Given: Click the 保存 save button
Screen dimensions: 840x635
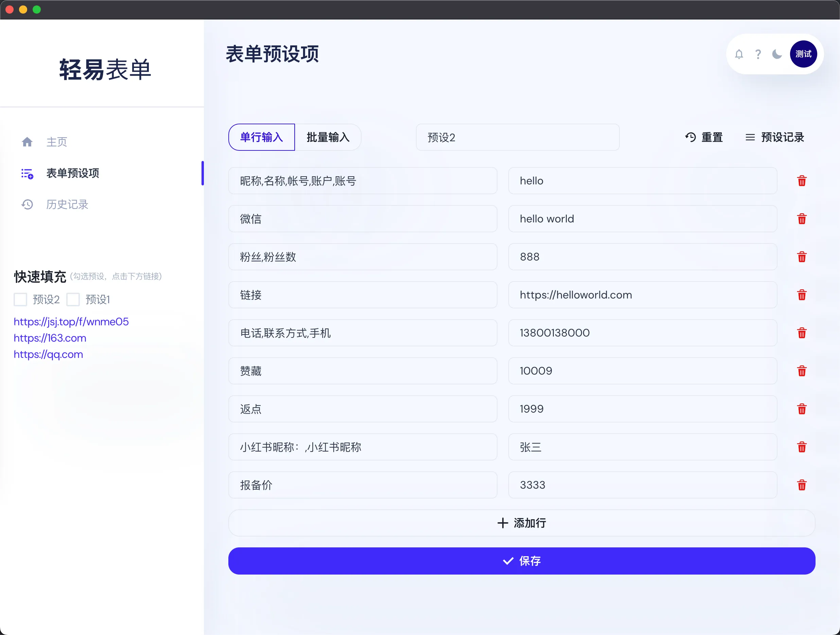Looking at the screenshot, I should [x=521, y=561].
